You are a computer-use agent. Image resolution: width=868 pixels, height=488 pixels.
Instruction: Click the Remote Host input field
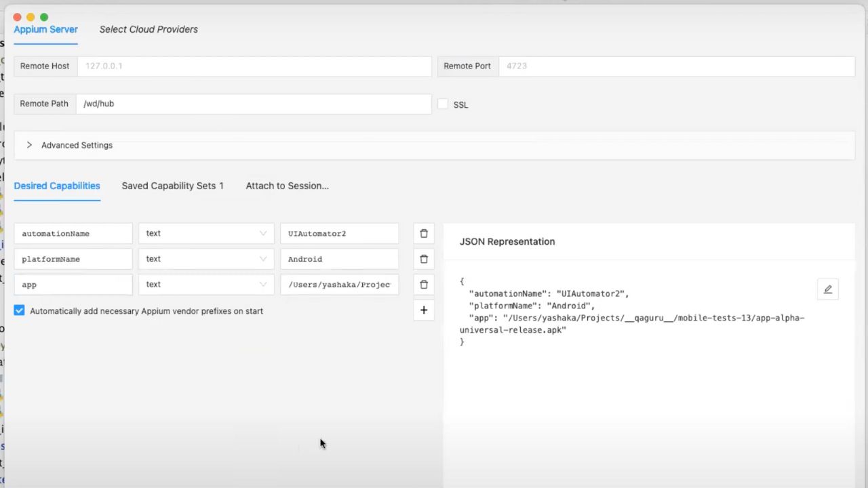click(x=254, y=66)
